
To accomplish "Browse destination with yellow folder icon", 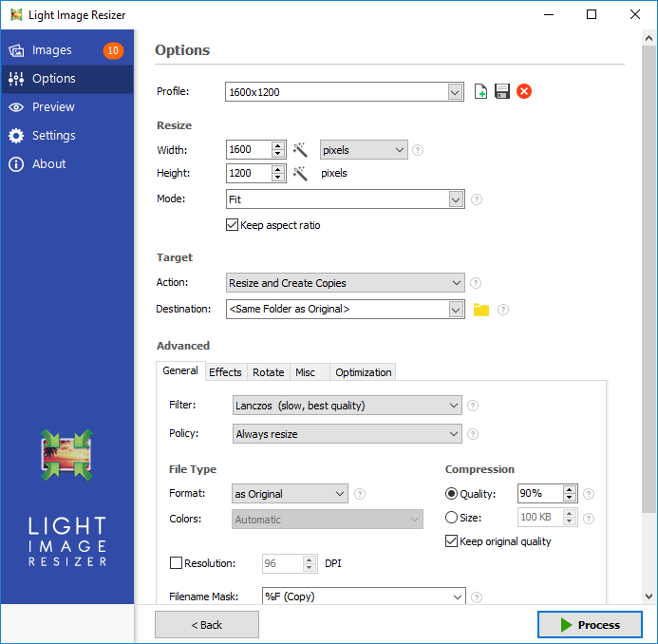I will (x=481, y=310).
